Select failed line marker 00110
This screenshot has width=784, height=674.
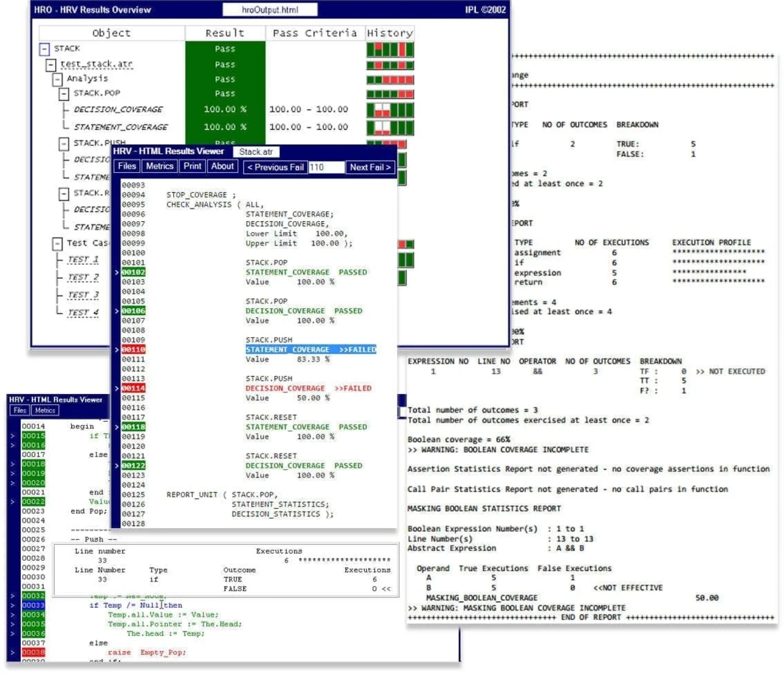(x=133, y=350)
